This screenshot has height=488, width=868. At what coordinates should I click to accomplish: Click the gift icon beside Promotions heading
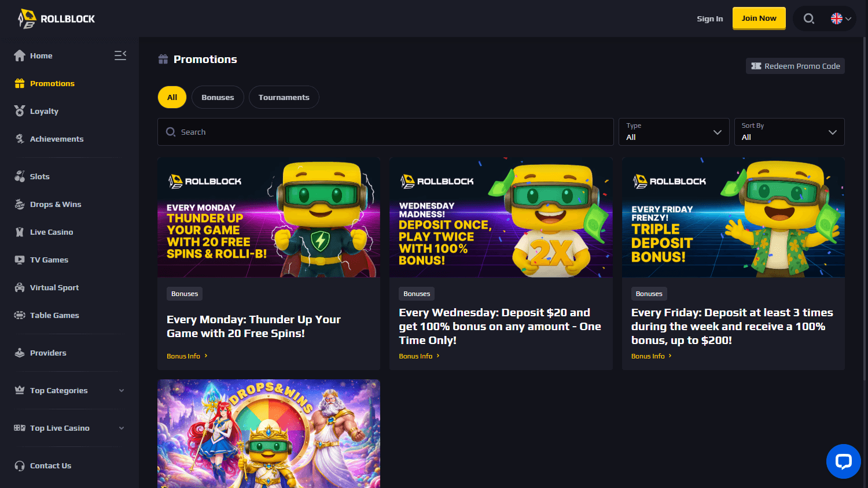[x=163, y=59]
